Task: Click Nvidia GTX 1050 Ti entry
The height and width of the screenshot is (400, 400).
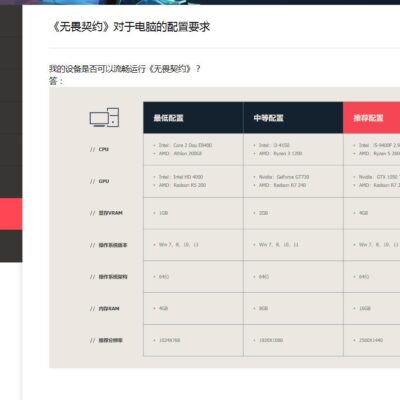Action: point(379,177)
